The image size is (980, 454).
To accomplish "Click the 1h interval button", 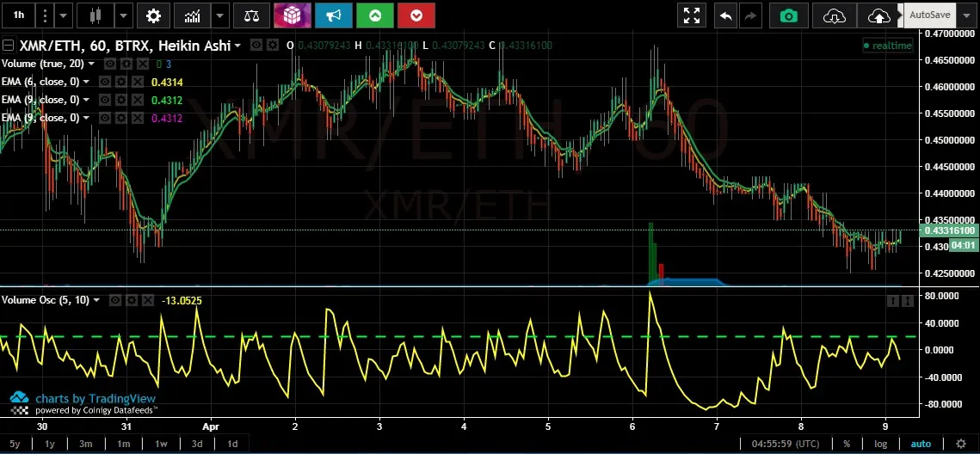I will pyautogui.click(x=19, y=15).
